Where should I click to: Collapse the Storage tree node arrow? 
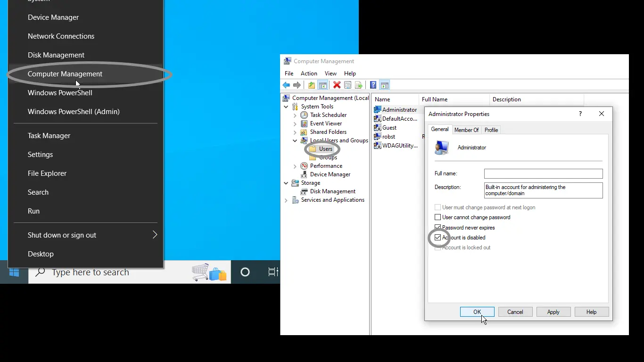click(286, 183)
